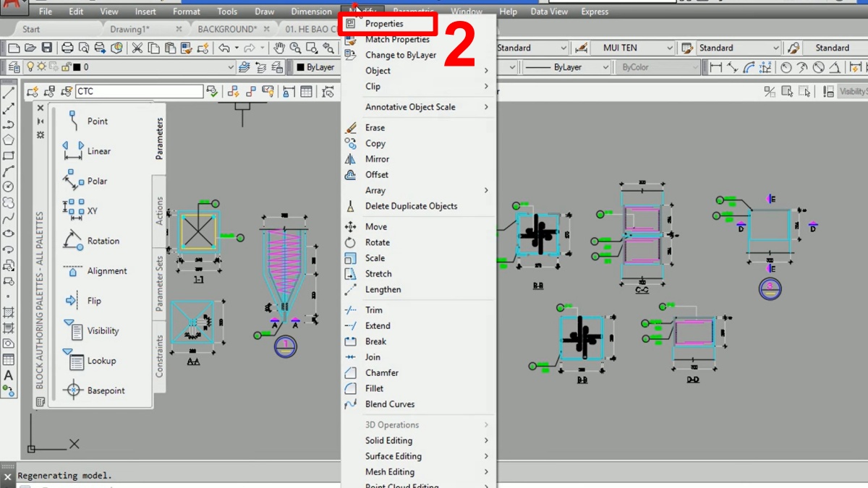Open the Actions tab of authoring palette
This screenshot has width=868, height=488.
point(160,211)
